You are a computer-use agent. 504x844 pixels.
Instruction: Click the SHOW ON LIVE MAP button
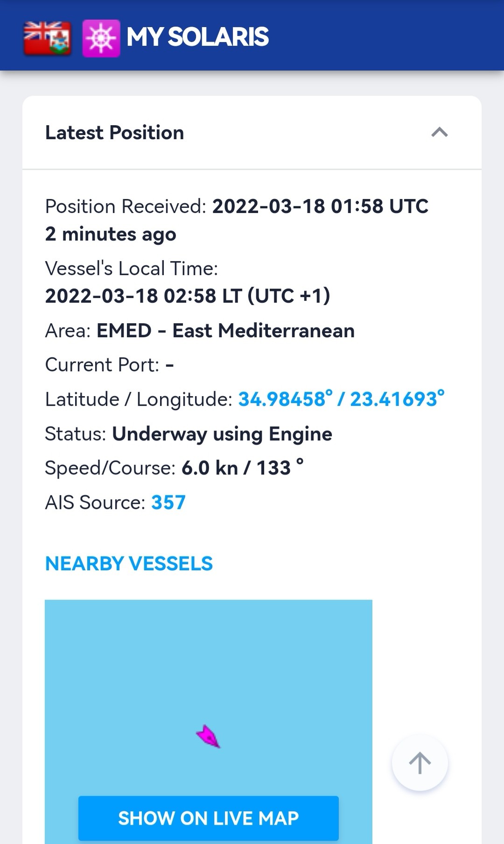click(209, 818)
